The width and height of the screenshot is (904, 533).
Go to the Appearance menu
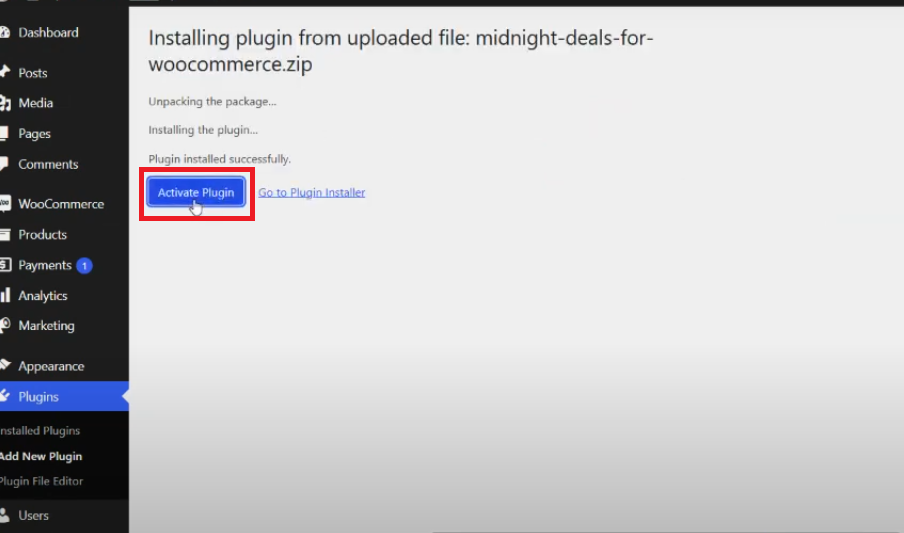(51, 367)
